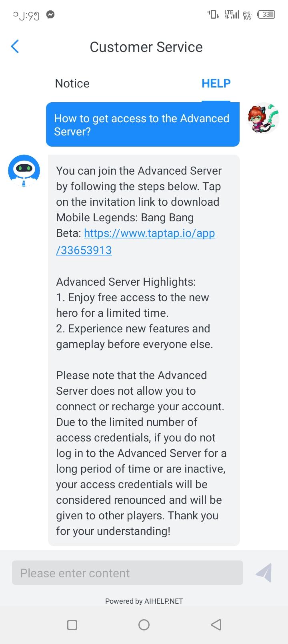Tap the Customer Service title
This screenshot has width=288, height=644.
coord(146,47)
